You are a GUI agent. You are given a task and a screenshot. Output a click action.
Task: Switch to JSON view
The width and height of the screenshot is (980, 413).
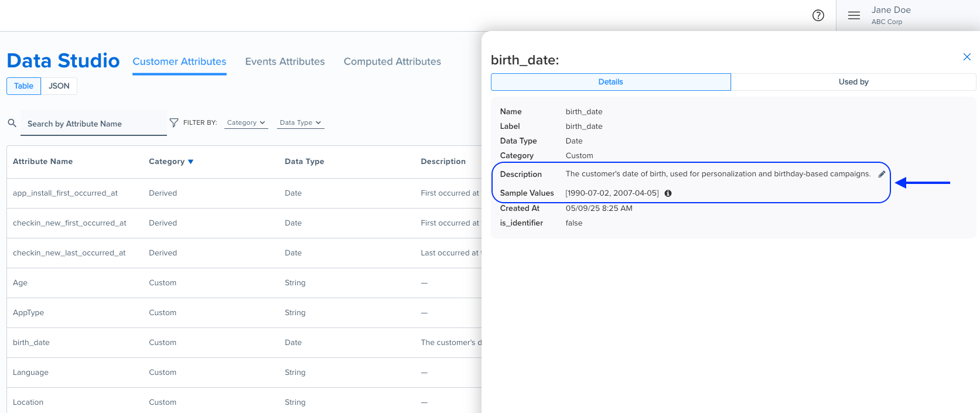pyautogui.click(x=59, y=86)
